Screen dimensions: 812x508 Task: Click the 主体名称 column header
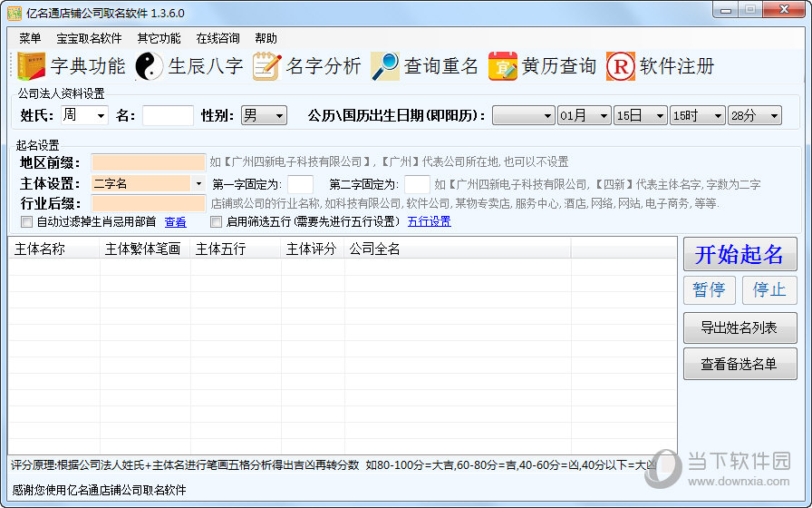tap(53, 249)
